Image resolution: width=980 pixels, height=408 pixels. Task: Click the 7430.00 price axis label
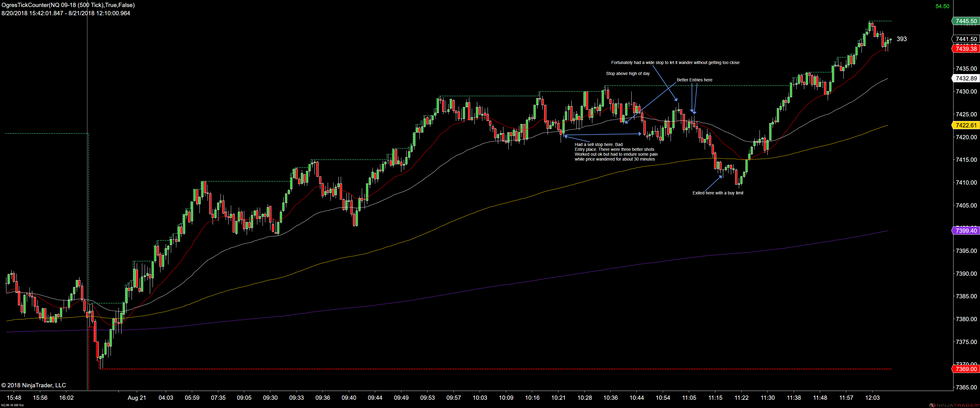pos(966,91)
